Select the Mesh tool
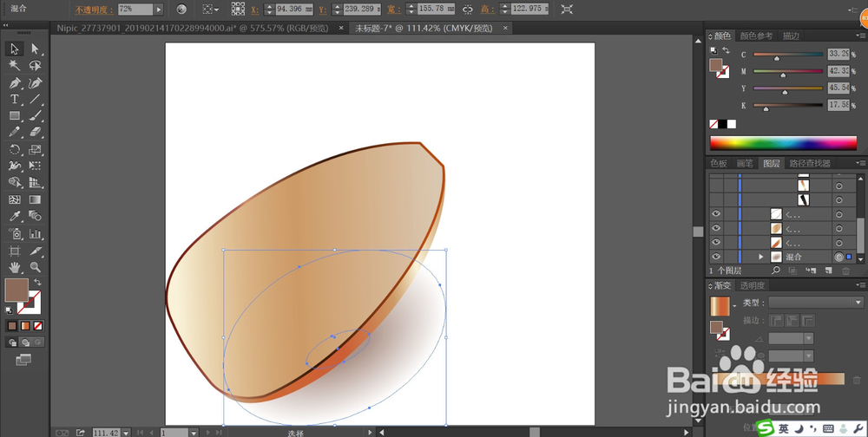The width and height of the screenshot is (868, 437). click(15, 199)
